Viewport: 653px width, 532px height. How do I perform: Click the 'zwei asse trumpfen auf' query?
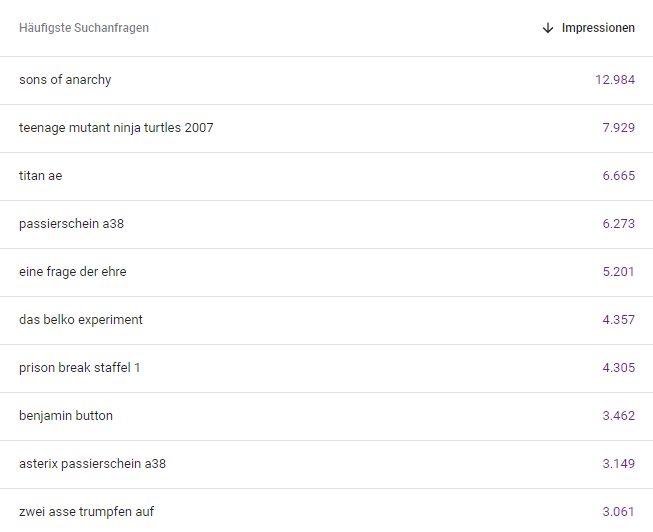click(x=86, y=512)
